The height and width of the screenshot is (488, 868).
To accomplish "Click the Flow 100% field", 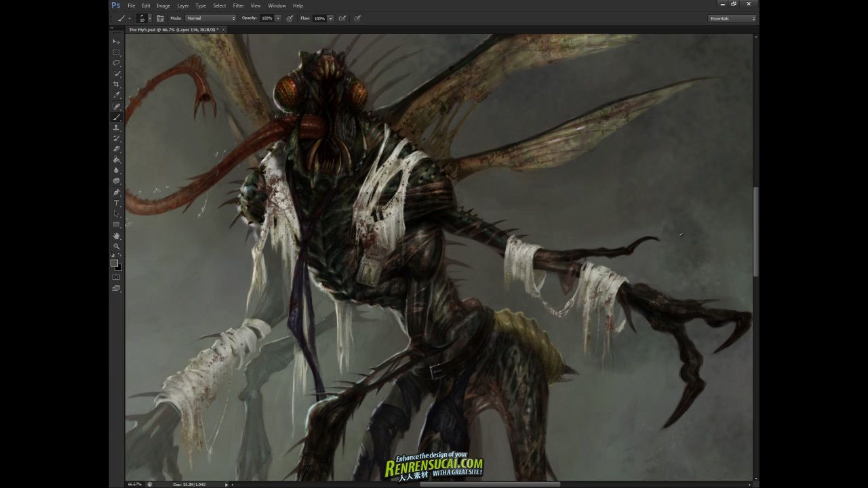I will click(x=319, y=18).
